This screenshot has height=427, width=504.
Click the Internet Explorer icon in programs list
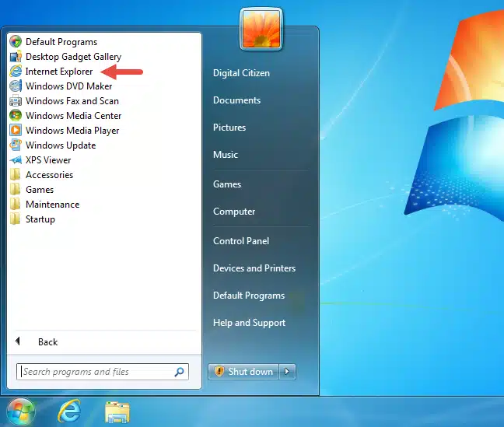(16, 72)
